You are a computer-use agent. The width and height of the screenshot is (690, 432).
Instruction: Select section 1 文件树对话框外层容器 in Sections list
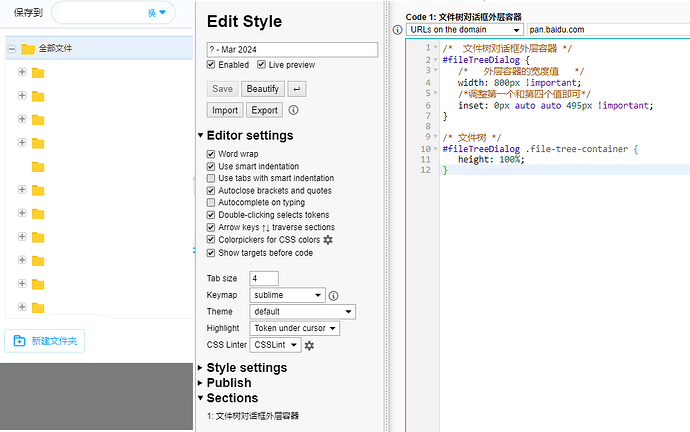click(253, 415)
